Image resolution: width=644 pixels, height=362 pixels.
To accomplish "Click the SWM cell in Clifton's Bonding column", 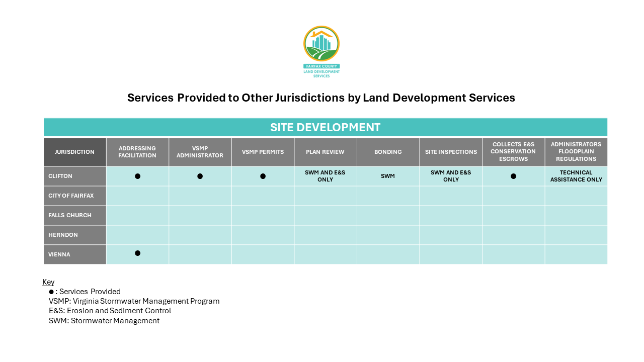I will 387,176.
